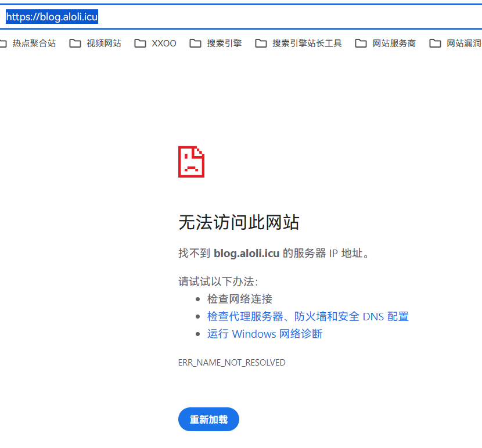Image resolution: width=482 pixels, height=448 pixels.
Task: Open the 搜索引擎站长工具 bookmark folder label
Action: click(307, 44)
